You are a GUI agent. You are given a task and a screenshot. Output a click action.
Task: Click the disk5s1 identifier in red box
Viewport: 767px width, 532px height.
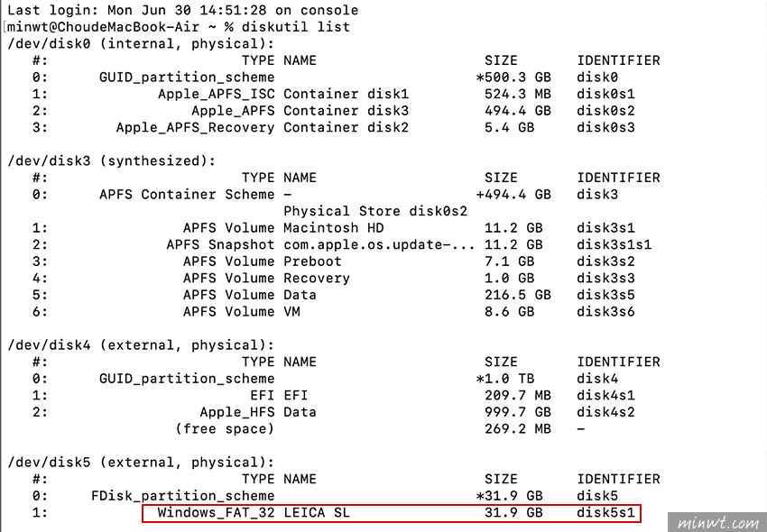click(x=605, y=512)
